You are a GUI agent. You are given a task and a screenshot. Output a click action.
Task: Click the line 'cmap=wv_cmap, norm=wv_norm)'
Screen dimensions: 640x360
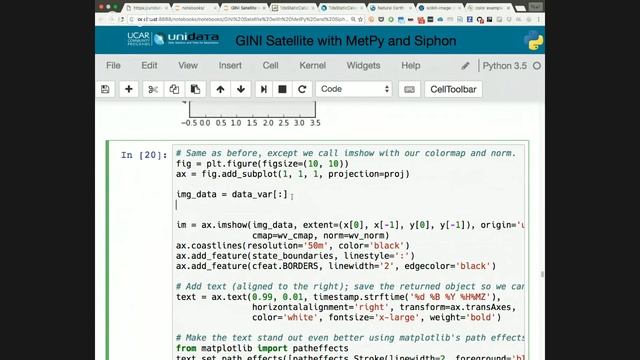click(x=320, y=236)
